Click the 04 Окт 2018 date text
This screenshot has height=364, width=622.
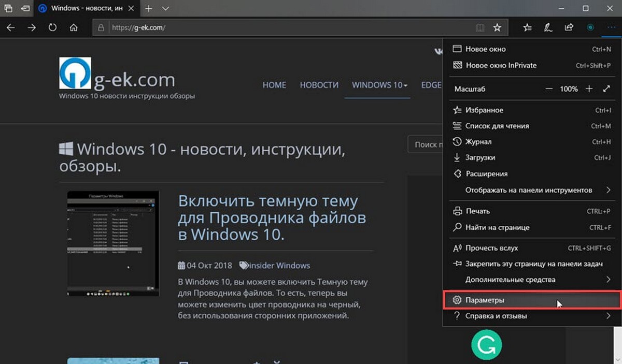tap(209, 266)
